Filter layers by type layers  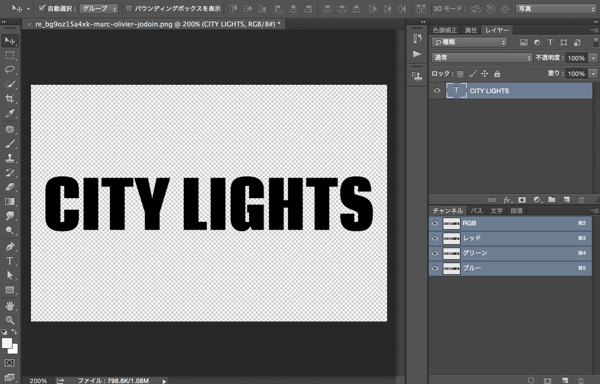550,42
